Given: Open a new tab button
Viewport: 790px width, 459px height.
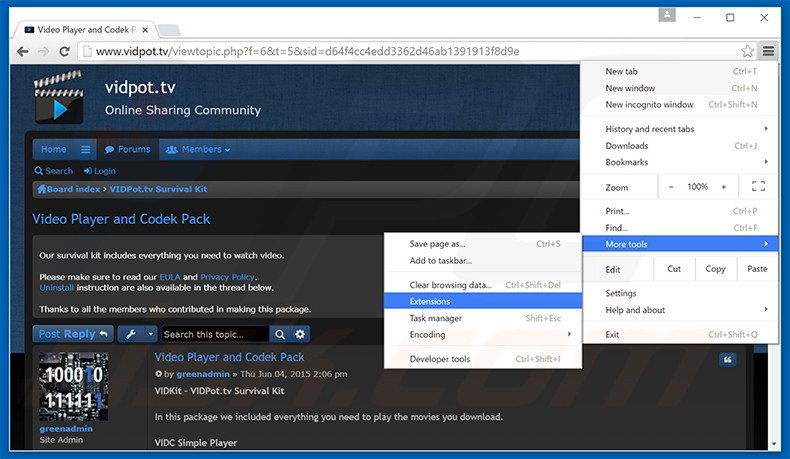Looking at the screenshot, I should click(169, 30).
